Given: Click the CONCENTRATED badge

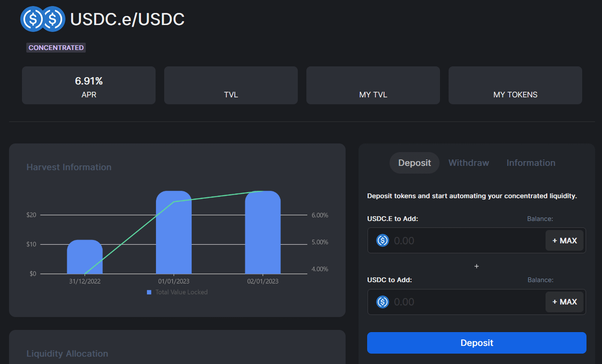Looking at the screenshot, I should (x=56, y=48).
